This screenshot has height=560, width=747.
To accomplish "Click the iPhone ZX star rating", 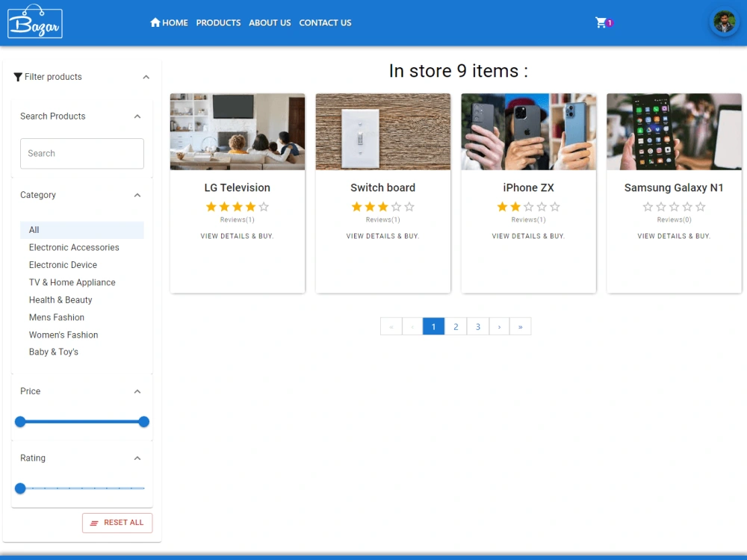I will [528, 207].
